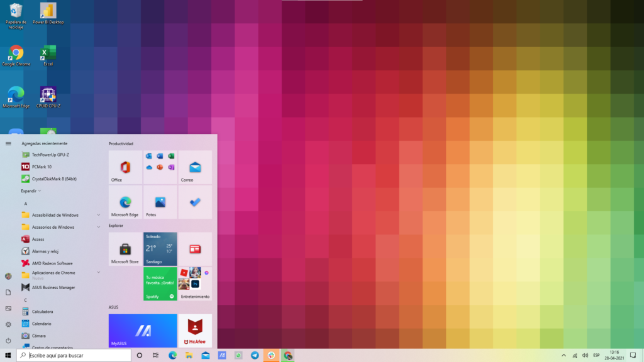Screen dimensions: 644x362
Task: Click the taskbar search box
Action: pos(74,355)
